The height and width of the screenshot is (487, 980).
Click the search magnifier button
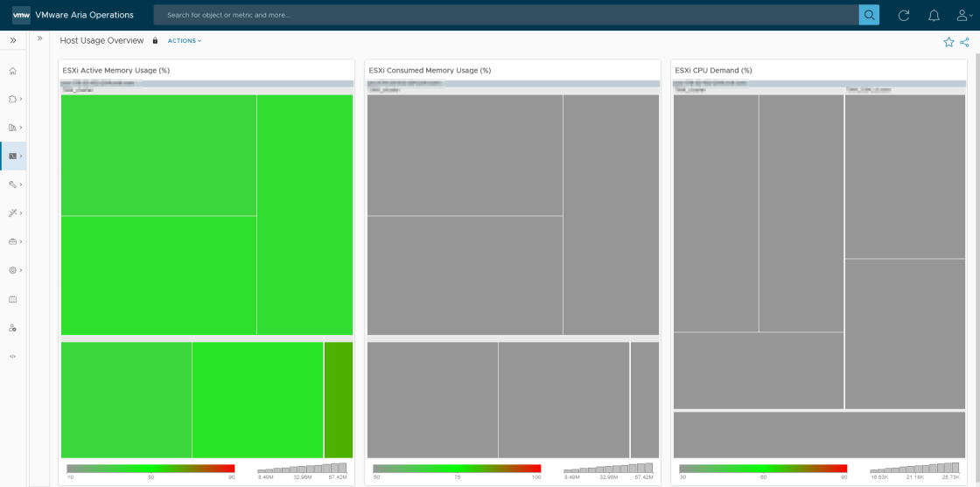[869, 15]
